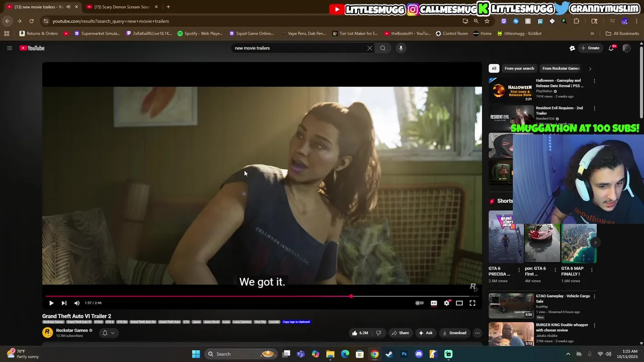Like the video, 6.2M likes

(x=360, y=333)
